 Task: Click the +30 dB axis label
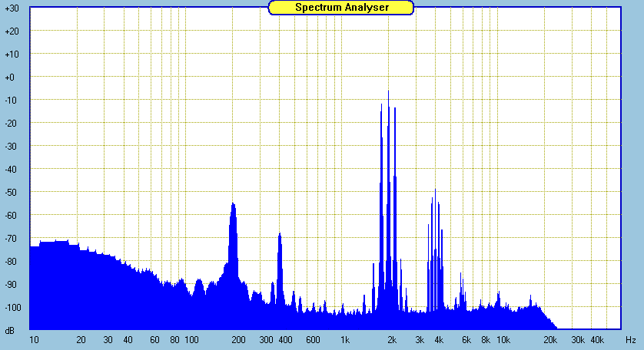click(x=12, y=8)
